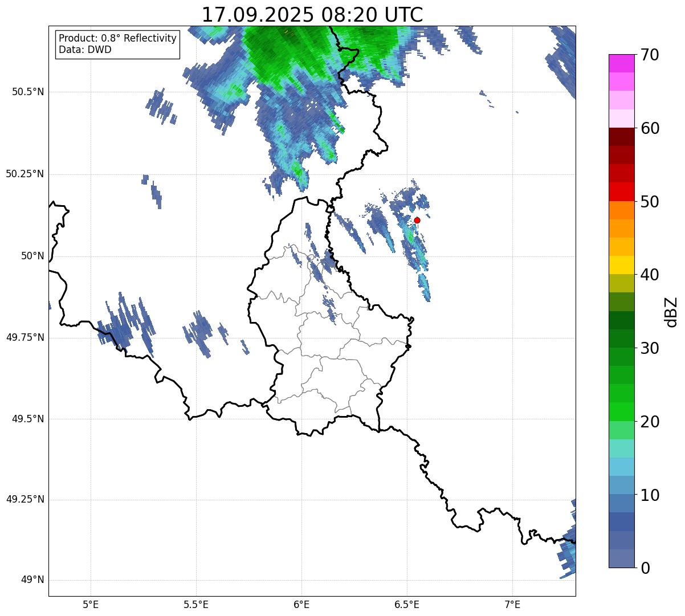Click the latitude label 49.25°N
The image size is (685, 616).
point(25,500)
